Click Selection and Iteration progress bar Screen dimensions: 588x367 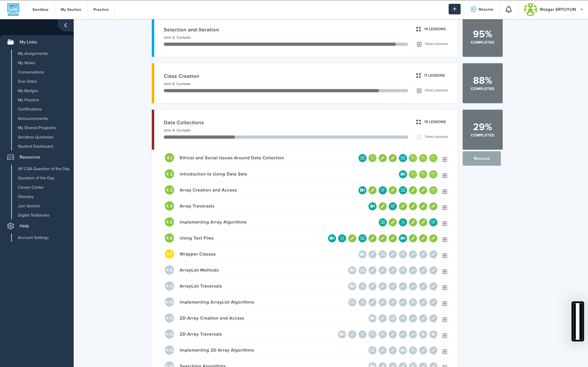point(286,44)
